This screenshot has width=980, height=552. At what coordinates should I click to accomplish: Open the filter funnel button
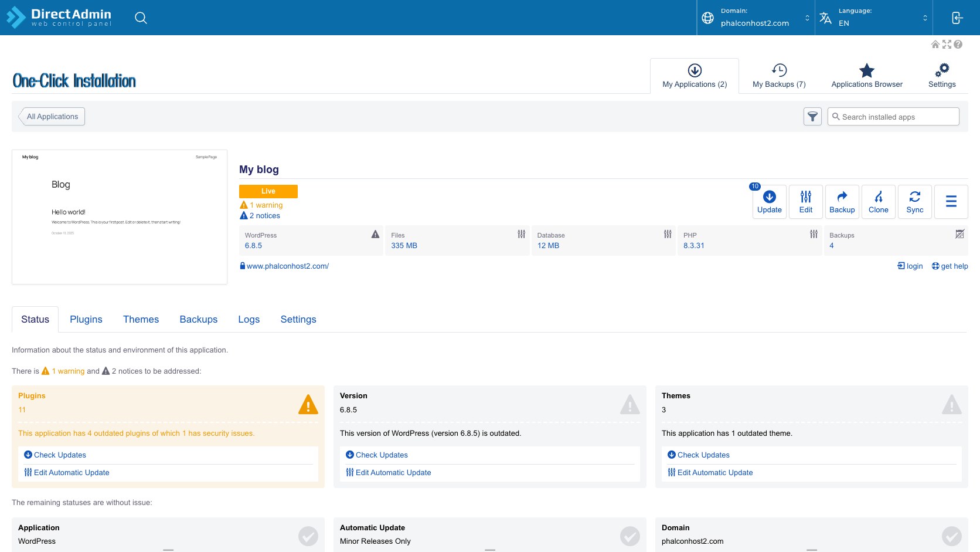click(x=812, y=117)
